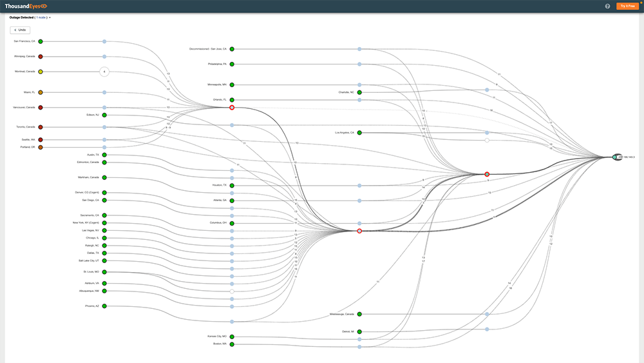Click the orange Miami, FL agent node
Image resolution: width=644 pixels, height=363 pixels.
point(41,92)
